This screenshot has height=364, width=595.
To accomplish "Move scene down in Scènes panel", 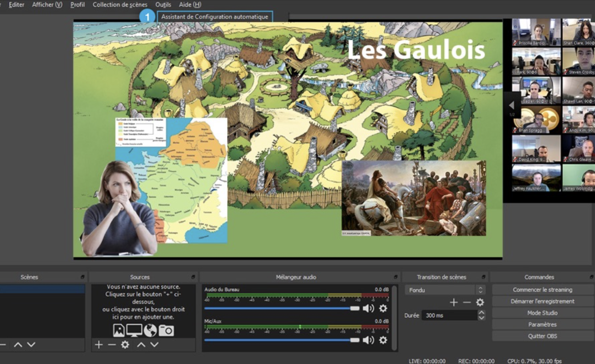I will click(x=31, y=344).
